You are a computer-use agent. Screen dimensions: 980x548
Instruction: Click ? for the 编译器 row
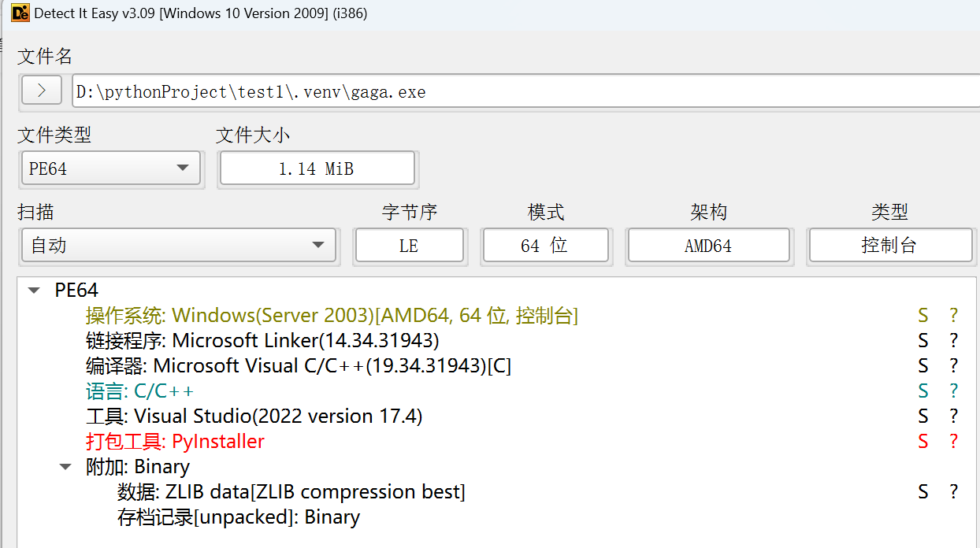pyautogui.click(x=953, y=366)
